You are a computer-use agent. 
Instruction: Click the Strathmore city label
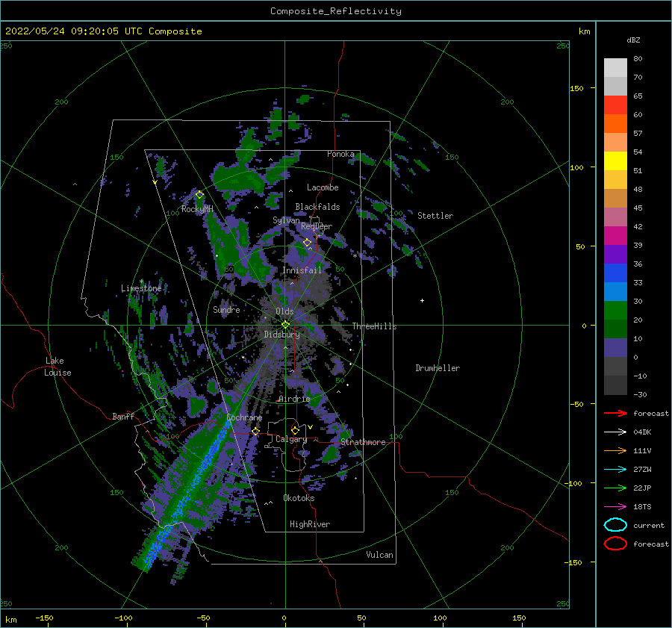point(363,442)
